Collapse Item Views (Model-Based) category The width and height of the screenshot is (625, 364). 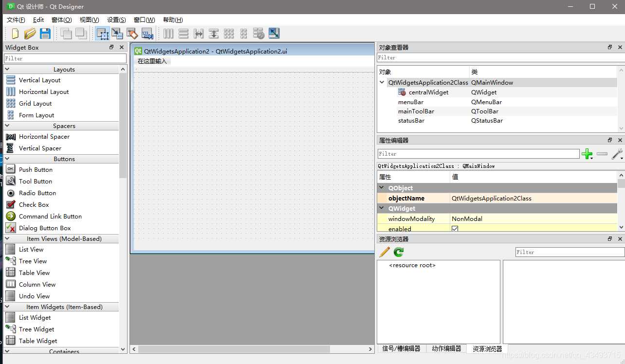click(7, 238)
